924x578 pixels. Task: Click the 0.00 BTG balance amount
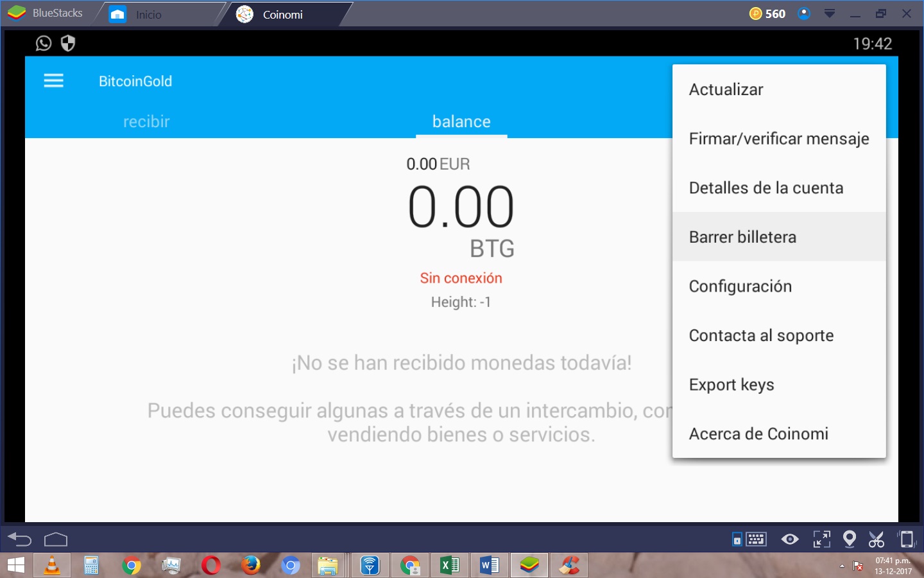click(461, 207)
